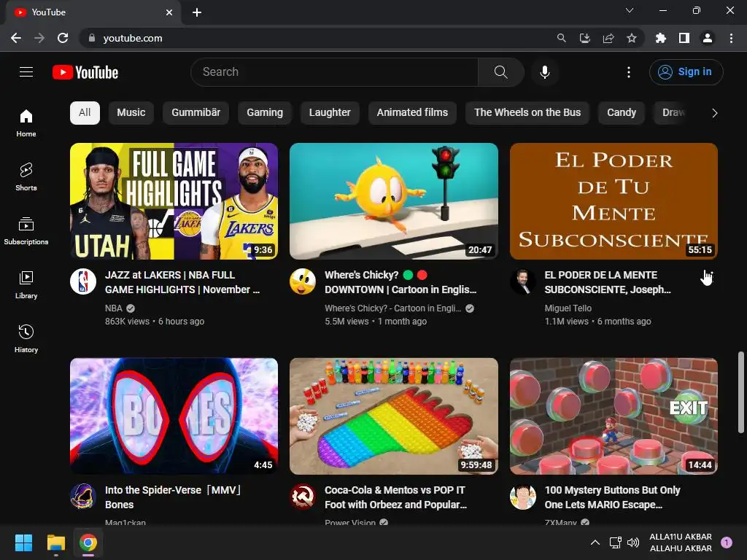Viewport: 747px width, 560px height.
Task: Open YouTube settings three-dot menu
Action: [628, 72]
